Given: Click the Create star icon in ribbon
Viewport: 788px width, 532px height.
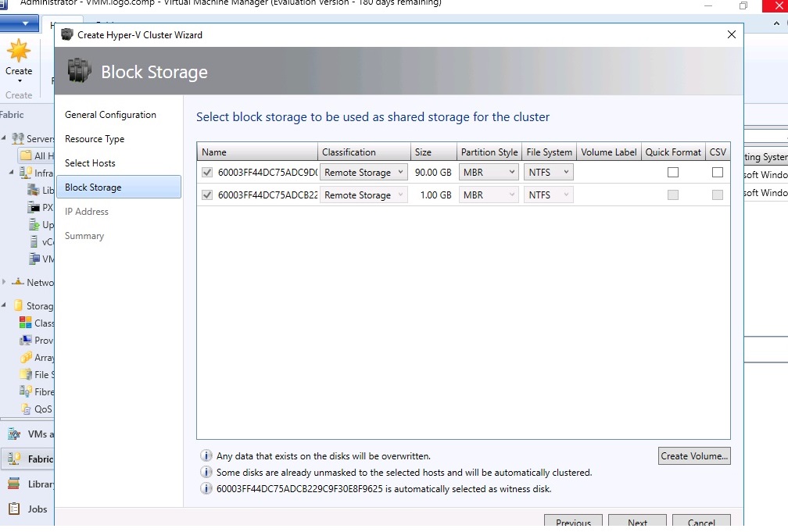Looking at the screenshot, I should (x=19, y=52).
